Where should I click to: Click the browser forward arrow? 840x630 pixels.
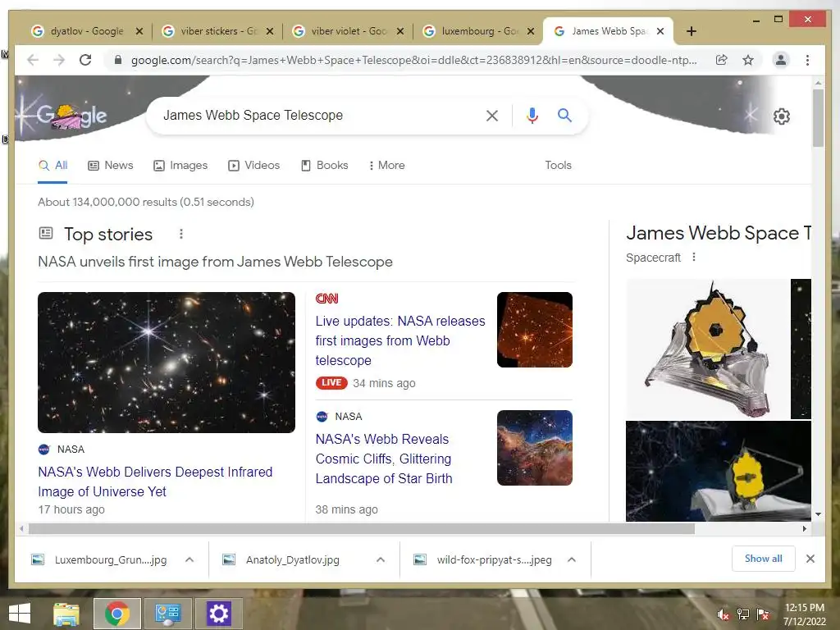[x=59, y=60]
